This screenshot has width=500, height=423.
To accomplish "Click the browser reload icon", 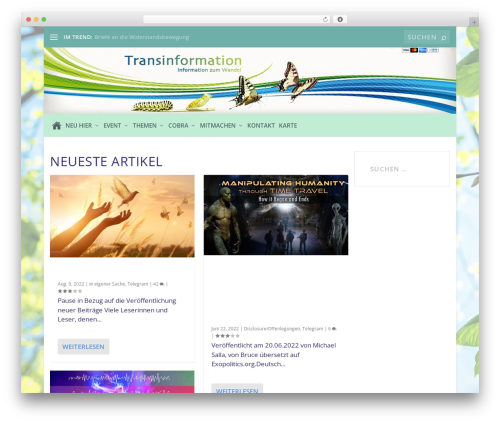I will (x=325, y=19).
